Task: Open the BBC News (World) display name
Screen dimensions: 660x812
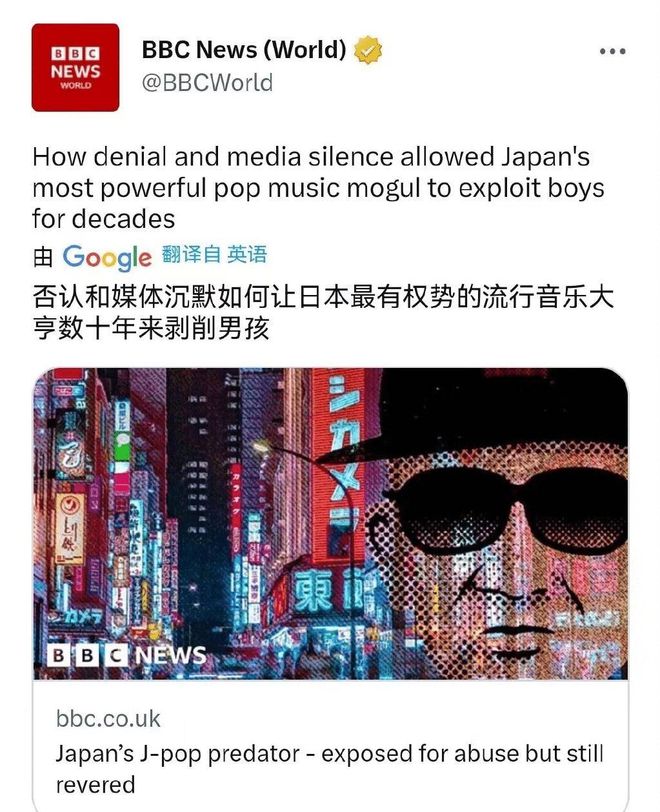Action: point(244,50)
